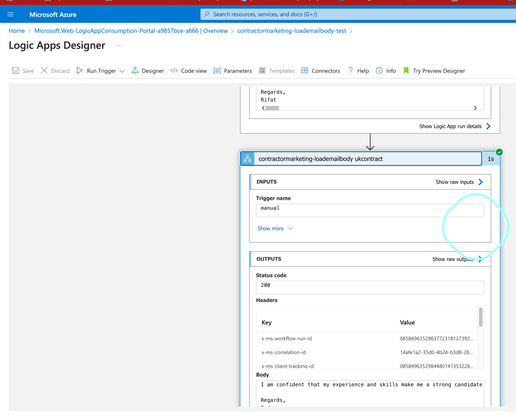Click the x-ms-correlation-id key

283,352
